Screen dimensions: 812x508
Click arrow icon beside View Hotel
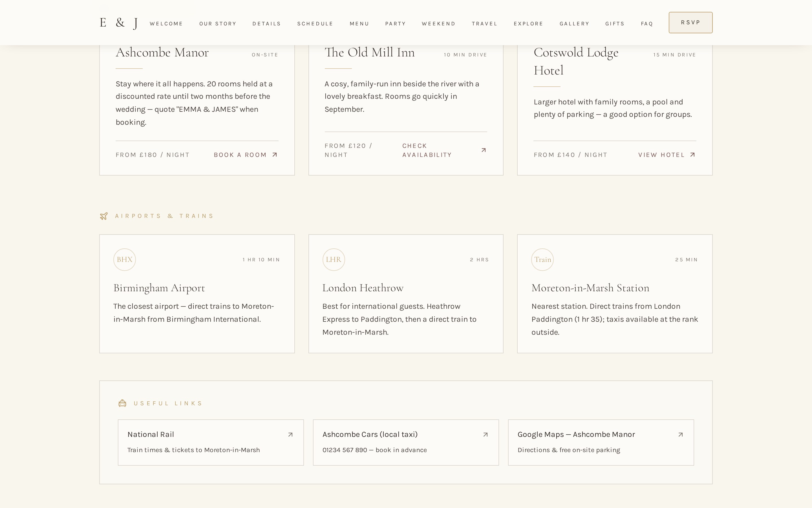coord(692,155)
